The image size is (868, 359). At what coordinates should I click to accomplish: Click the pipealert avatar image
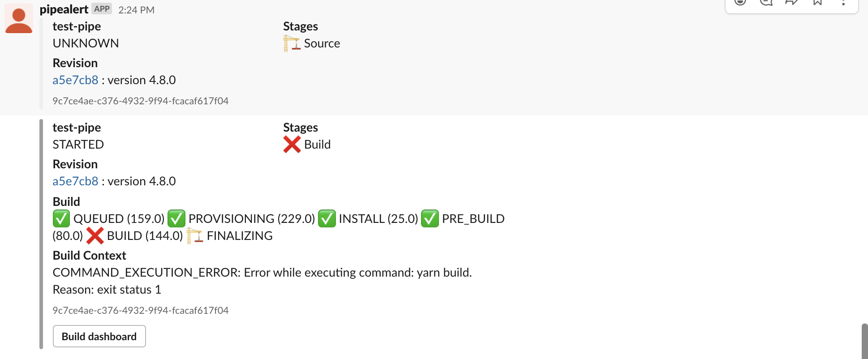tap(18, 18)
